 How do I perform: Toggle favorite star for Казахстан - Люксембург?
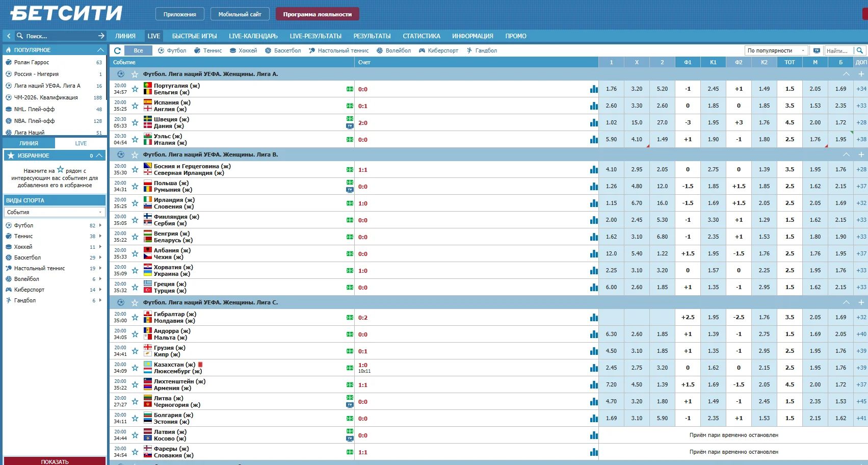pos(135,368)
